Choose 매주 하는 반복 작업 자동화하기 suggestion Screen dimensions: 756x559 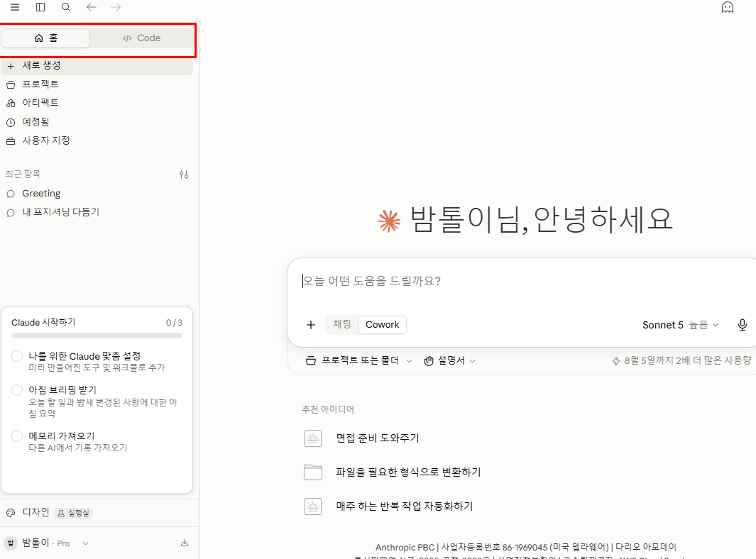405,506
